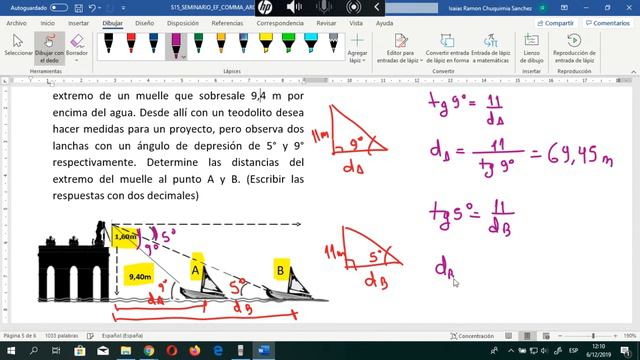This screenshot has width=640, height=360.
Task: Select the red pen
Action: click(131, 44)
